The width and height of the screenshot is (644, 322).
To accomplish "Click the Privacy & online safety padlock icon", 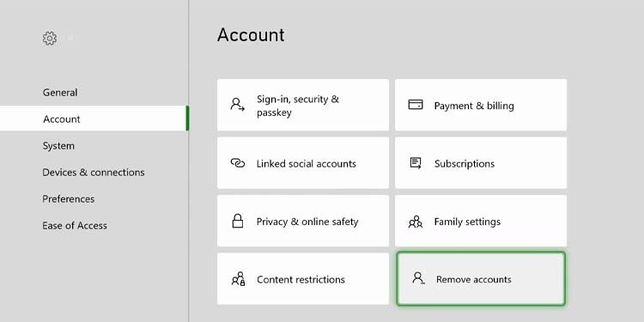I will (237, 221).
